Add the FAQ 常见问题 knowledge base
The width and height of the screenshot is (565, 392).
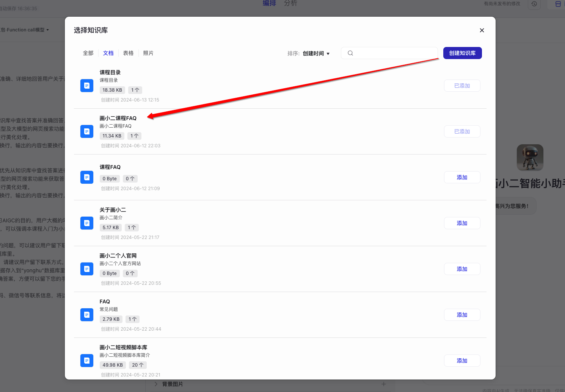point(462,315)
